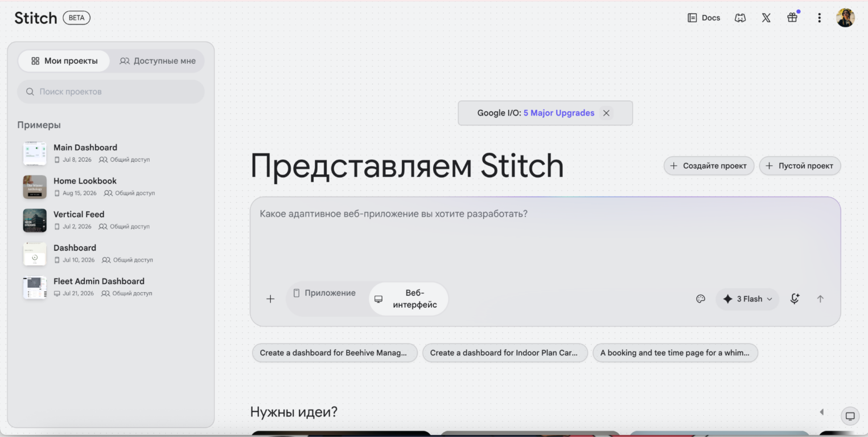Open the user profile avatar
This screenshot has width=868, height=437.
coord(845,18)
